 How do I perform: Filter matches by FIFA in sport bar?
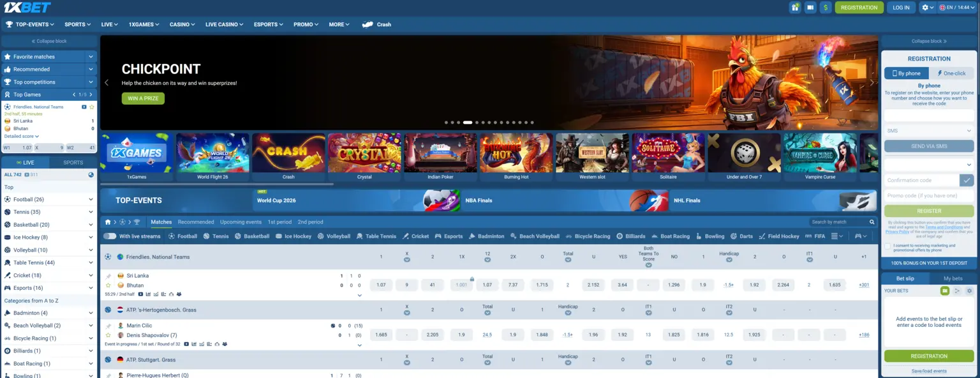815,236
